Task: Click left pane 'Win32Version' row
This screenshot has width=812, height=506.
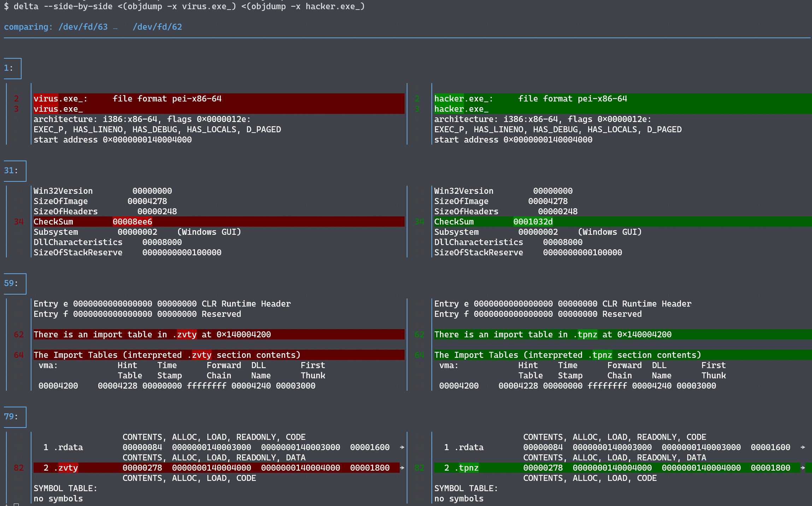Action: (103, 191)
